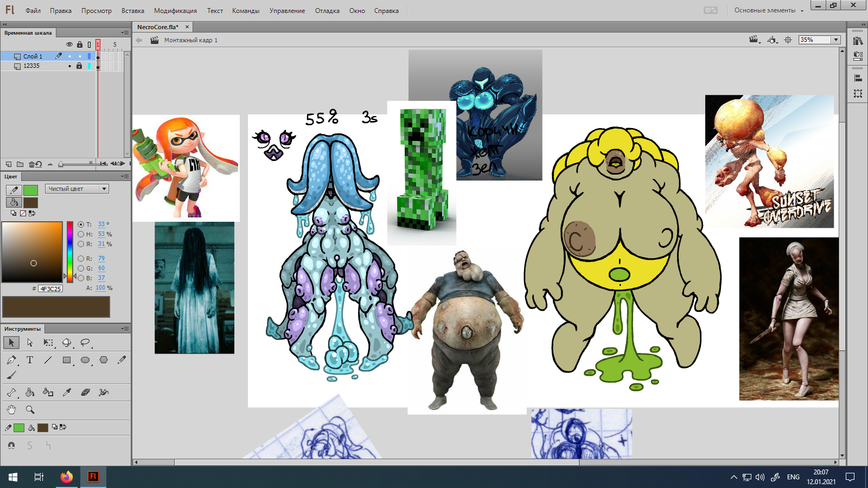Screen dimensions: 868x488
Task: Hide the 12335 layer
Action: pyautogui.click(x=69, y=66)
